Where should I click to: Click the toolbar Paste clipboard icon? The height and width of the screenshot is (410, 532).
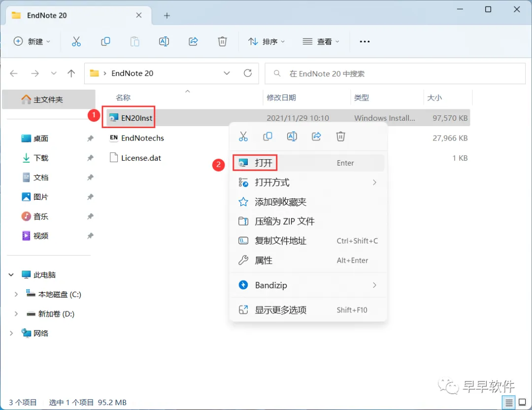pyautogui.click(x=134, y=41)
